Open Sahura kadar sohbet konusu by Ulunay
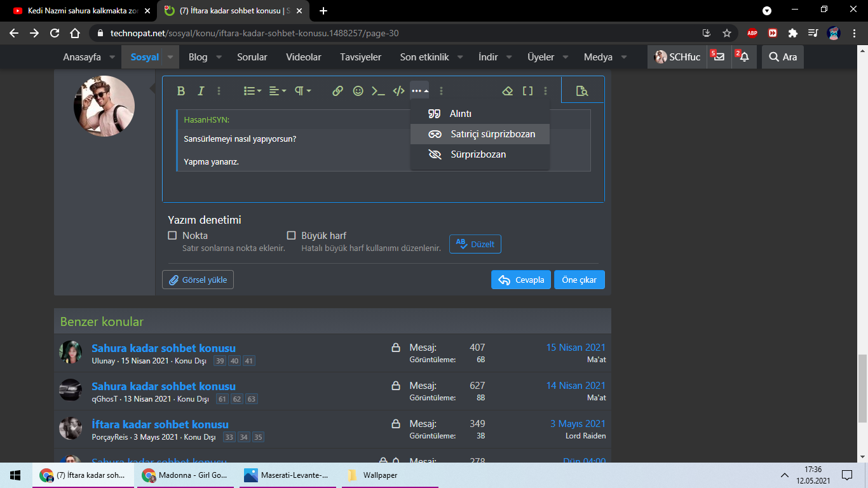The height and width of the screenshot is (488, 868). click(x=163, y=348)
